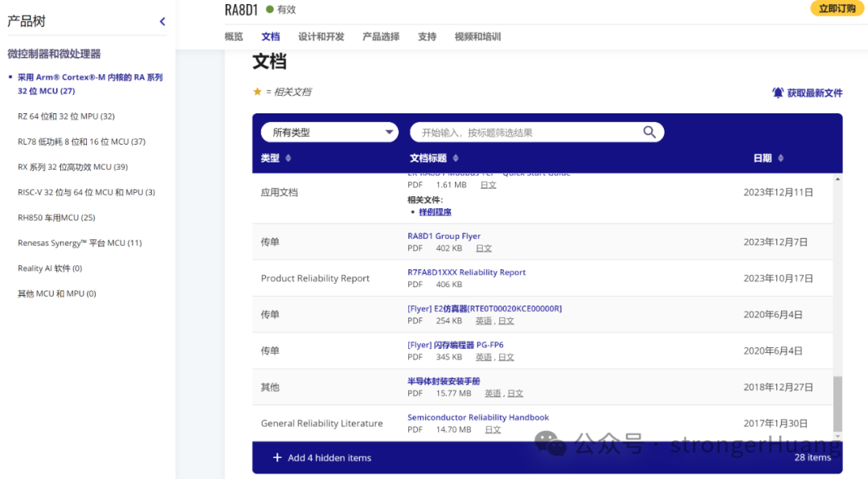Click the search magnifier icon
868x479 pixels.
coord(649,132)
